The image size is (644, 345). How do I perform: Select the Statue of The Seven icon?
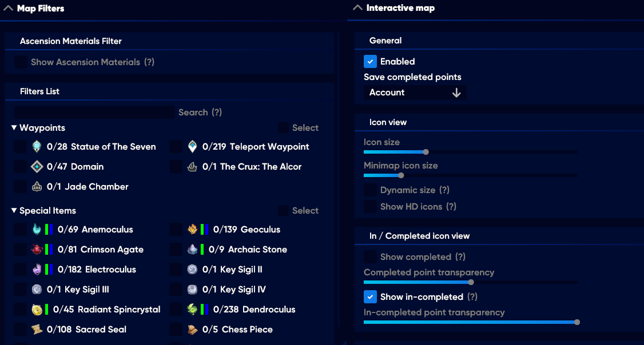37,146
